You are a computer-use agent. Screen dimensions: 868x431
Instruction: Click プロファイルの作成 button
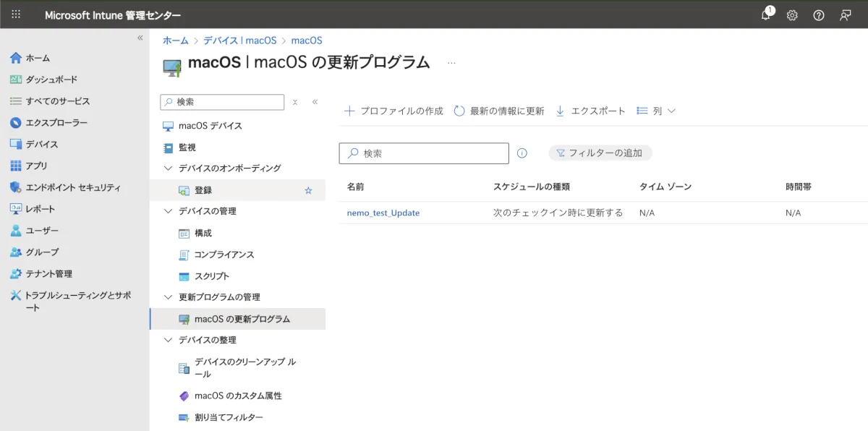pos(393,111)
